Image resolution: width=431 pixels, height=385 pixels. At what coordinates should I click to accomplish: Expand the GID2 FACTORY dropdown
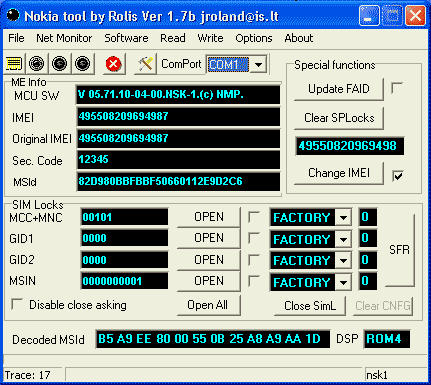click(x=343, y=261)
